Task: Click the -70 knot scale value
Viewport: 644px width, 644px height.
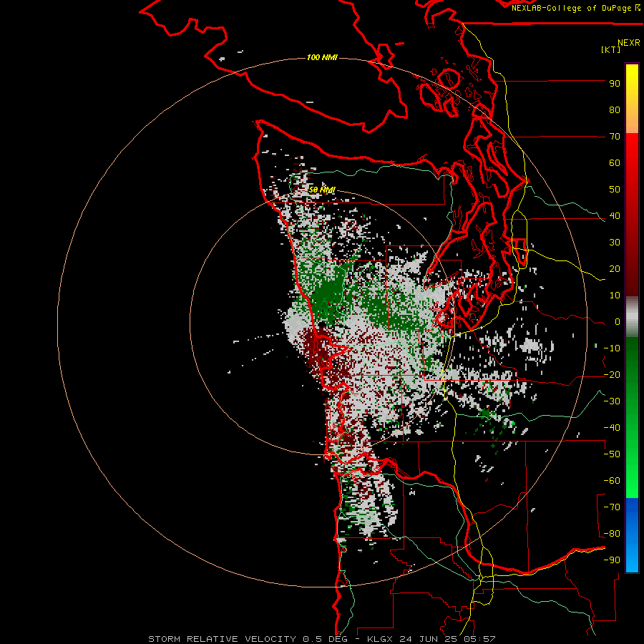Action: click(612, 507)
